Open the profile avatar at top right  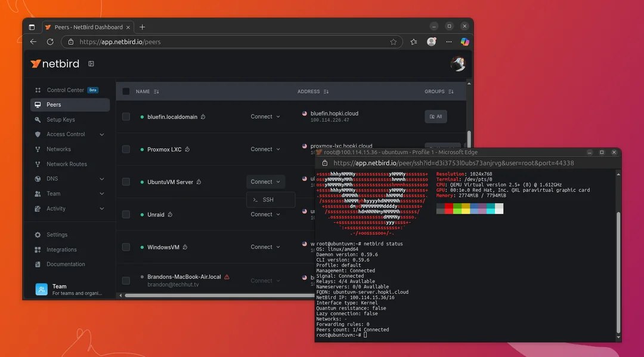458,63
